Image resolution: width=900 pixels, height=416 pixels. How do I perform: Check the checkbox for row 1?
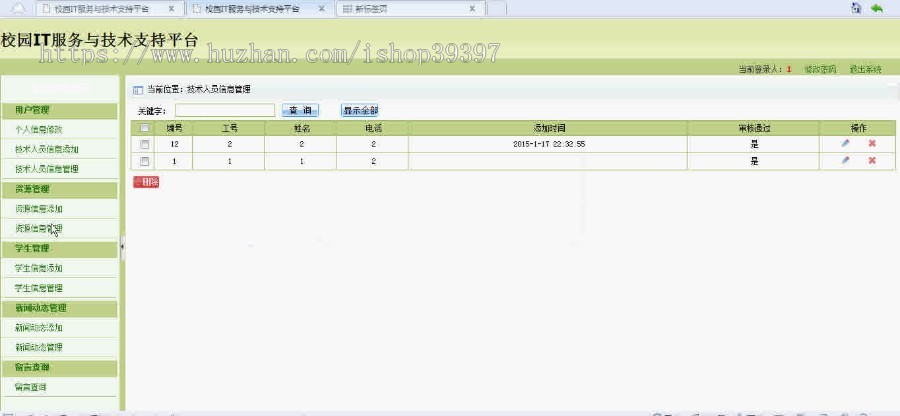tap(145, 161)
